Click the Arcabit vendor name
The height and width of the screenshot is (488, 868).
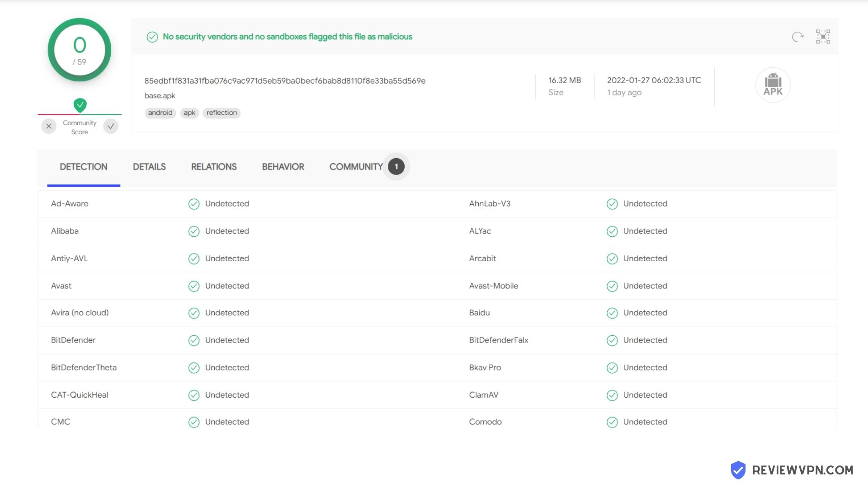click(x=482, y=258)
